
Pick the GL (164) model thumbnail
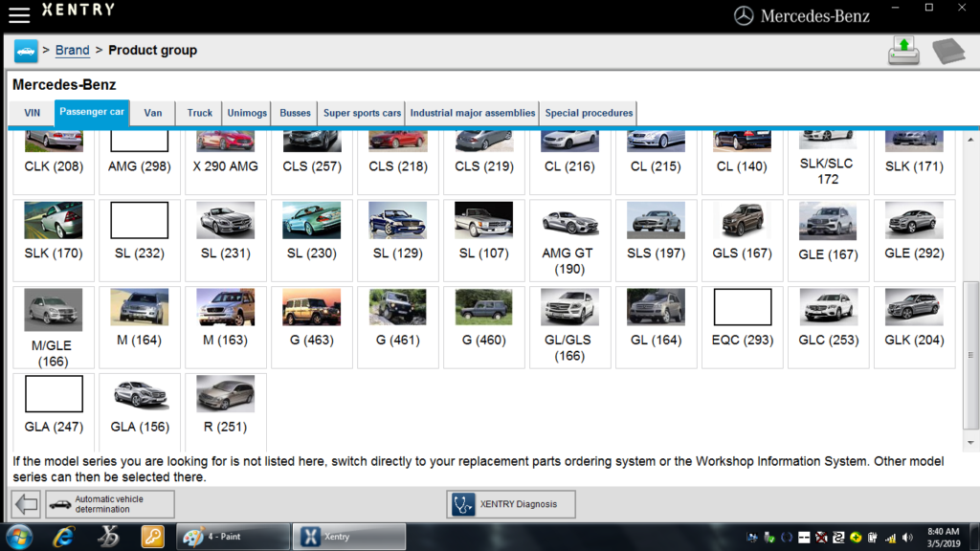(657, 307)
